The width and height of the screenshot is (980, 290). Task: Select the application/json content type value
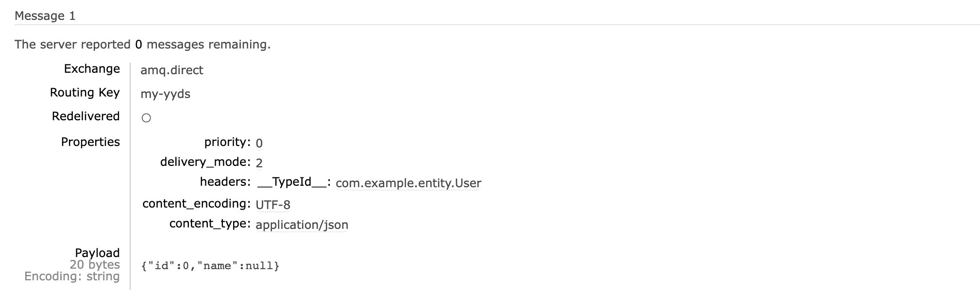(x=302, y=225)
